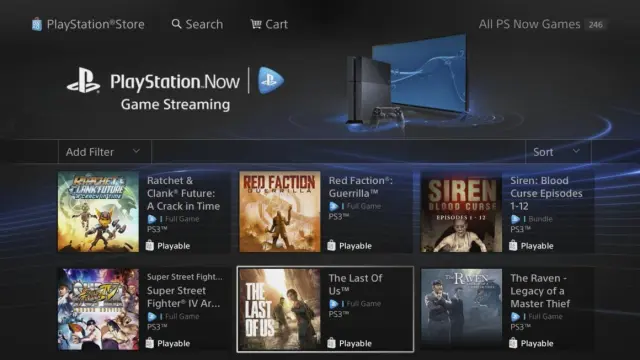Click Playable label under The Raven
Screen dimensions: 640x360
tap(537, 344)
